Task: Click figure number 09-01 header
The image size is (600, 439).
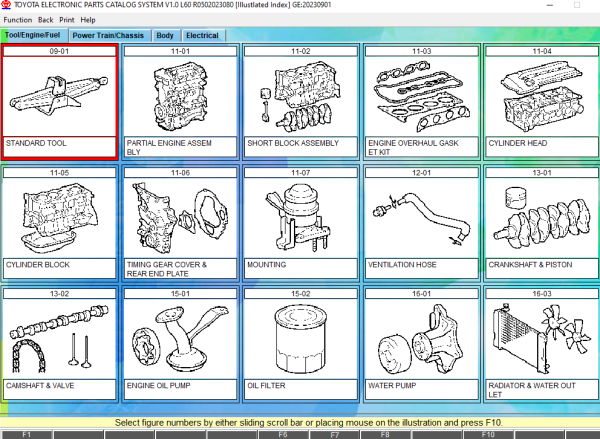Action: pos(59,51)
